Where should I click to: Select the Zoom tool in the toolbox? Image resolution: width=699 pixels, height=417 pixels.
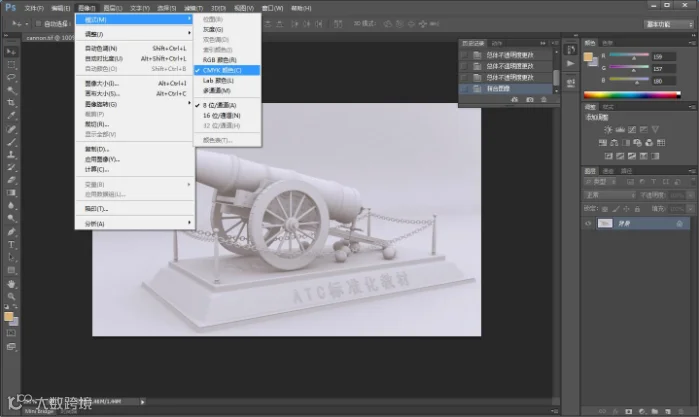(x=11, y=296)
